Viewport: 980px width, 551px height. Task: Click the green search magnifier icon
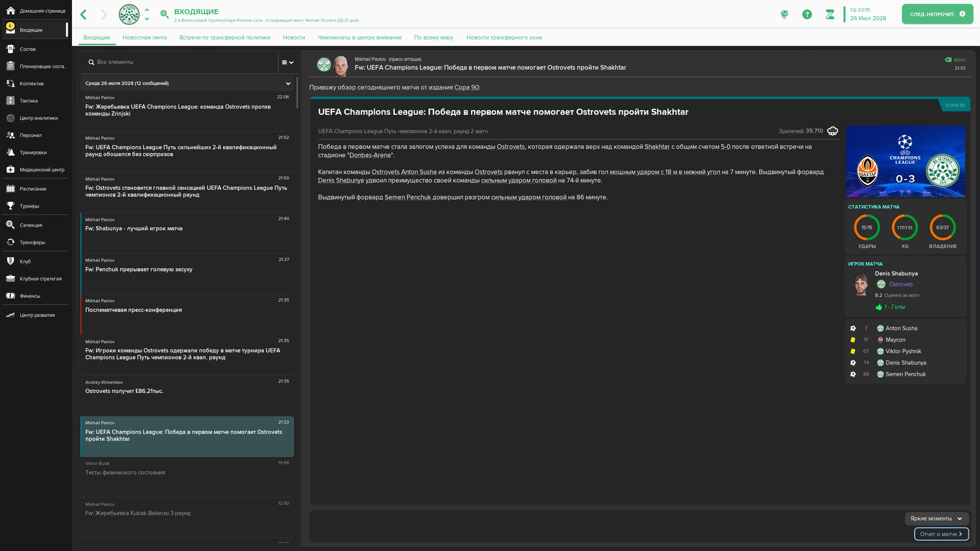tap(164, 15)
